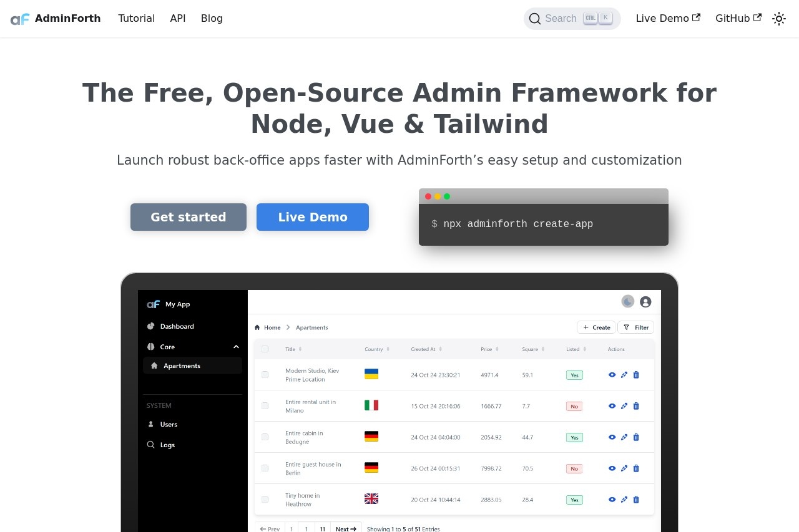799x532 pixels.
Task: Delete the Modern Studio, Kiev row (trash icon)
Action: [x=636, y=375]
